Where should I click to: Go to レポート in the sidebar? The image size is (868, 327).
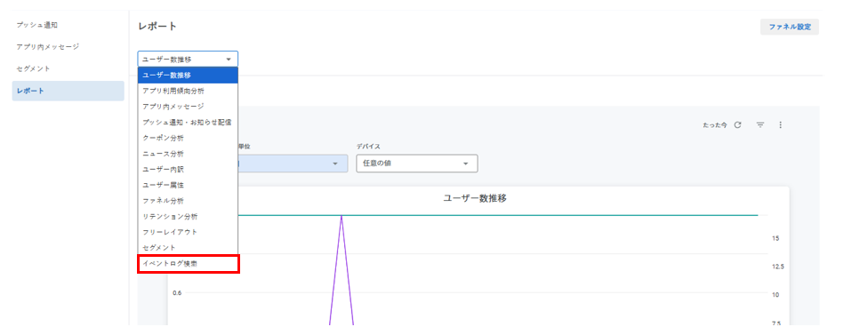(68, 91)
